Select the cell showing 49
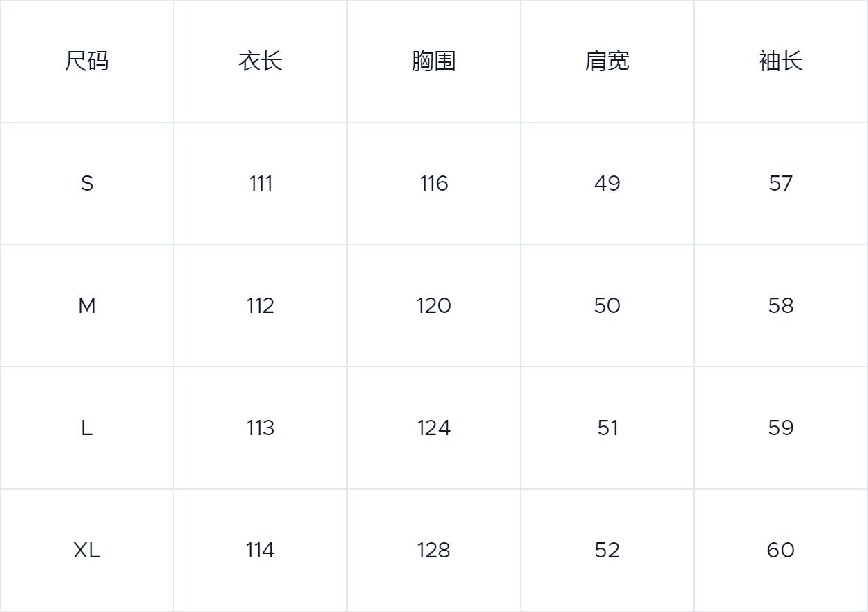Screen dimensions: 868x612 point(607,184)
